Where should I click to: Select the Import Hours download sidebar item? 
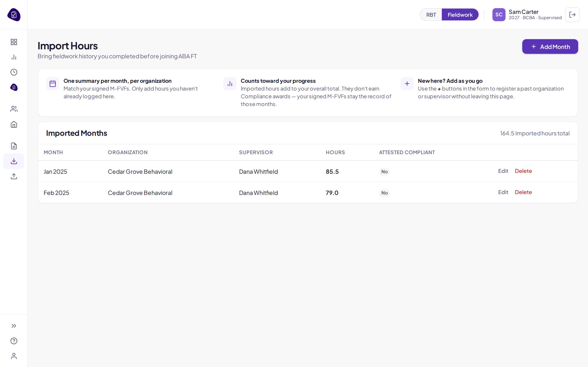pyautogui.click(x=14, y=161)
